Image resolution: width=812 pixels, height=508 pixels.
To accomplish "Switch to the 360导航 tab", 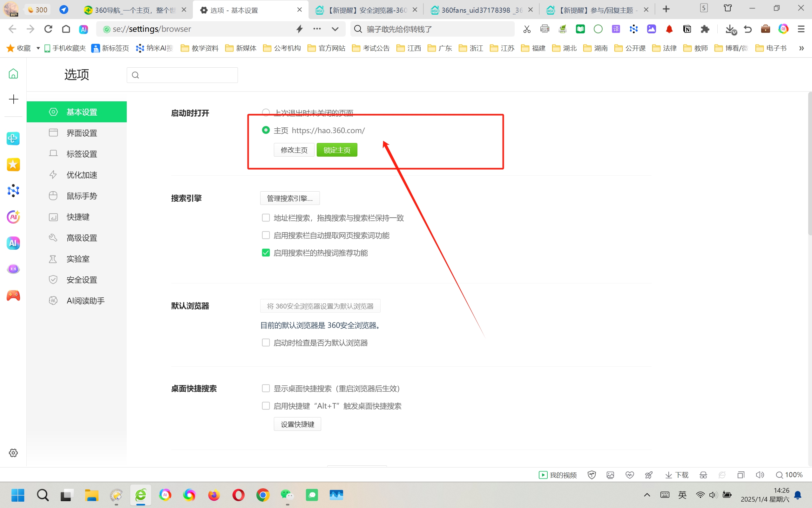I will (134, 10).
